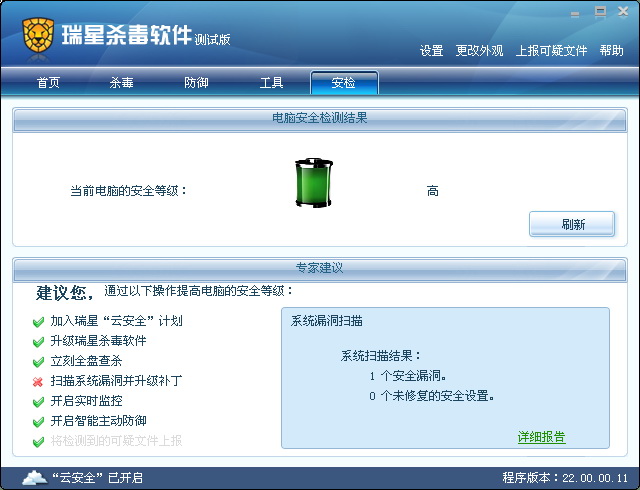Select 加入瑞星"云安全"计划 suggestion
640x490 pixels.
116,321
